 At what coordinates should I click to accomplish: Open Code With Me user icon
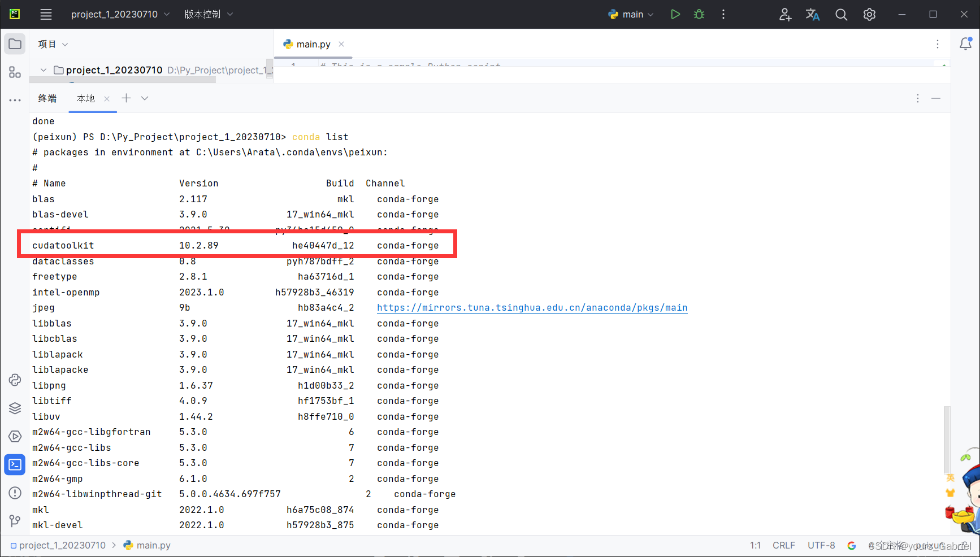pos(785,15)
